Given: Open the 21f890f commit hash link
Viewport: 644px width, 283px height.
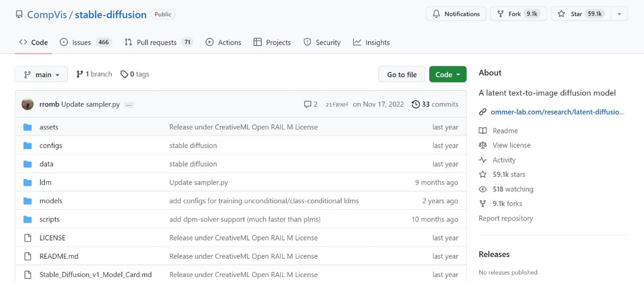Looking at the screenshot, I should pyautogui.click(x=337, y=105).
